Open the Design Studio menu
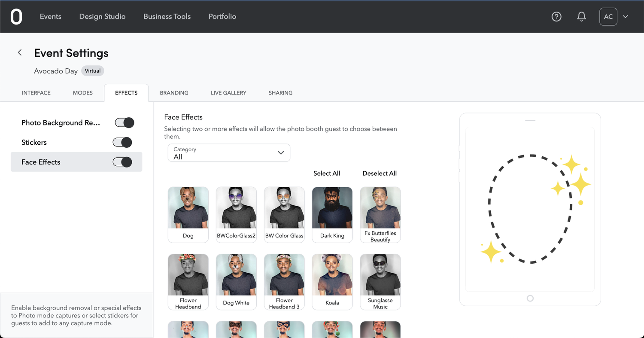The image size is (644, 338). point(102,16)
